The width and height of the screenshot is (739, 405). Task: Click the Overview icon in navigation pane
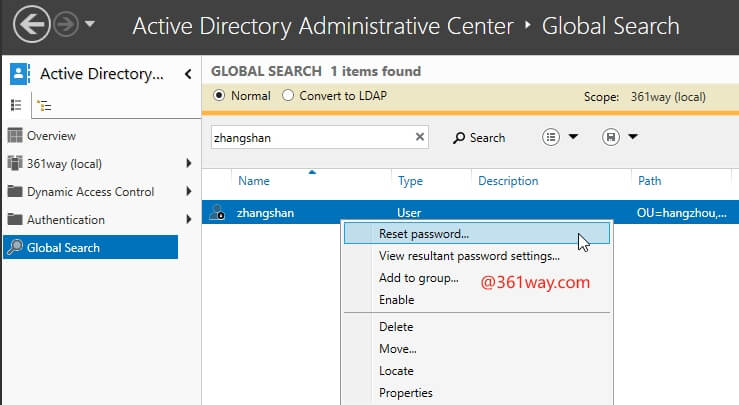click(15, 136)
